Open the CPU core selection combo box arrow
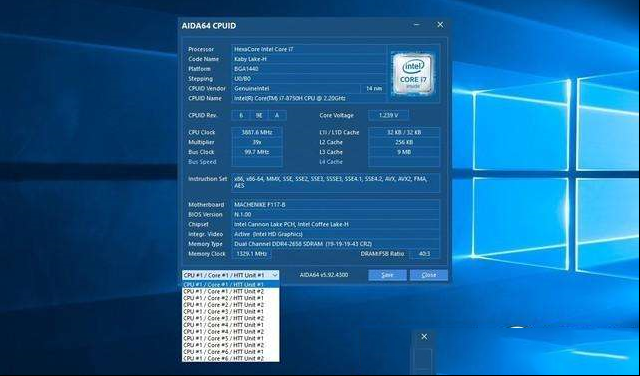Viewport: 640px width, 376px height. pyautogui.click(x=275, y=275)
